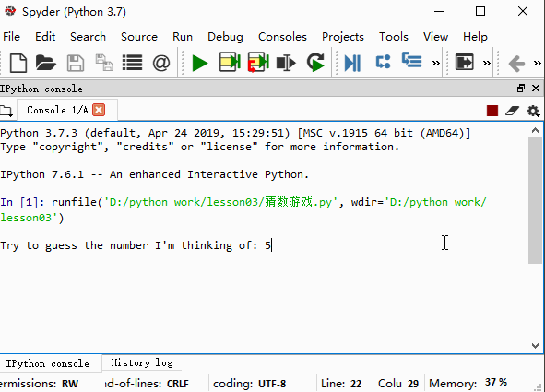Run file with green play button
Image resolution: width=545 pixels, height=392 pixels.
[x=199, y=64]
